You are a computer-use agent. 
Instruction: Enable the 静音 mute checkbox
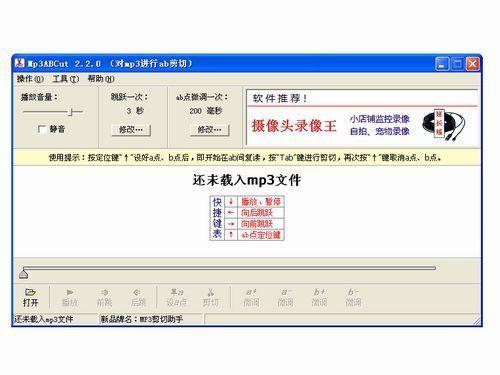pyautogui.click(x=42, y=129)
